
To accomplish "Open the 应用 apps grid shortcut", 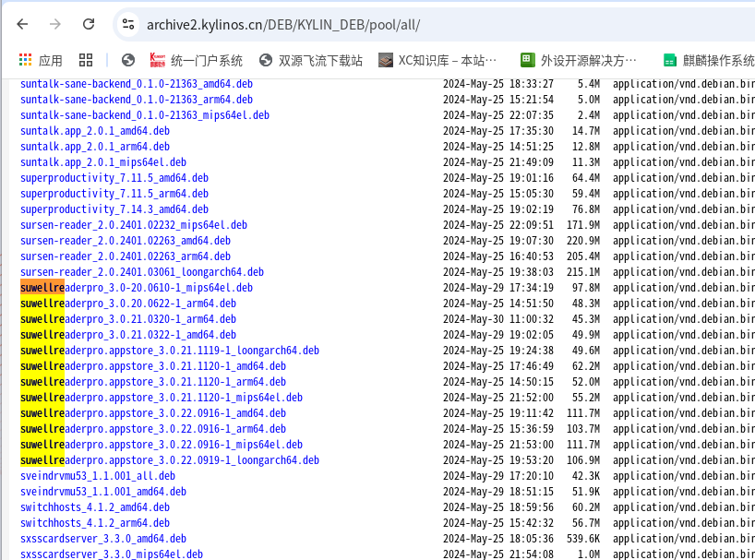I will tap(40, 61).
